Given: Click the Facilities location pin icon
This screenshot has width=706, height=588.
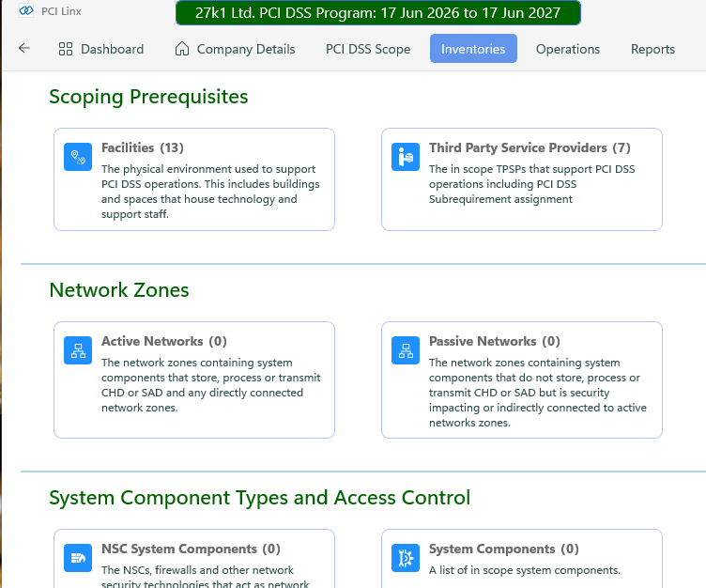Looking at the screenshot, I should pos(78,157).
